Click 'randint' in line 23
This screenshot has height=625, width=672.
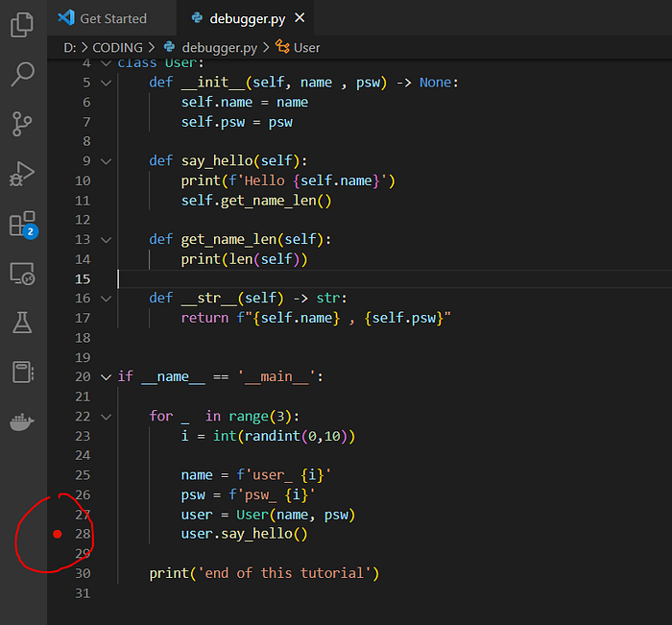click(272, 436)
